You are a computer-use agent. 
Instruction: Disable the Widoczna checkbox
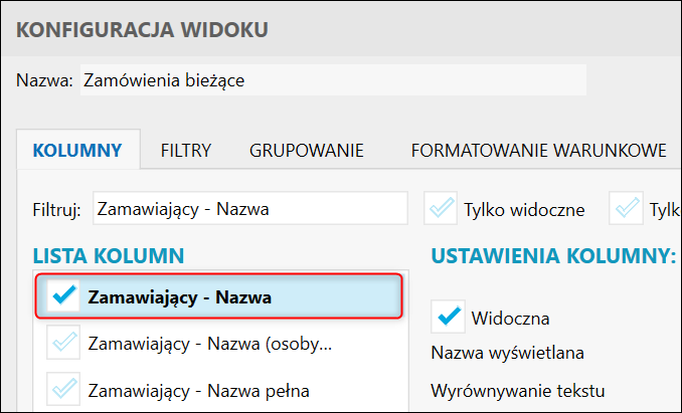tap(447, 318)
